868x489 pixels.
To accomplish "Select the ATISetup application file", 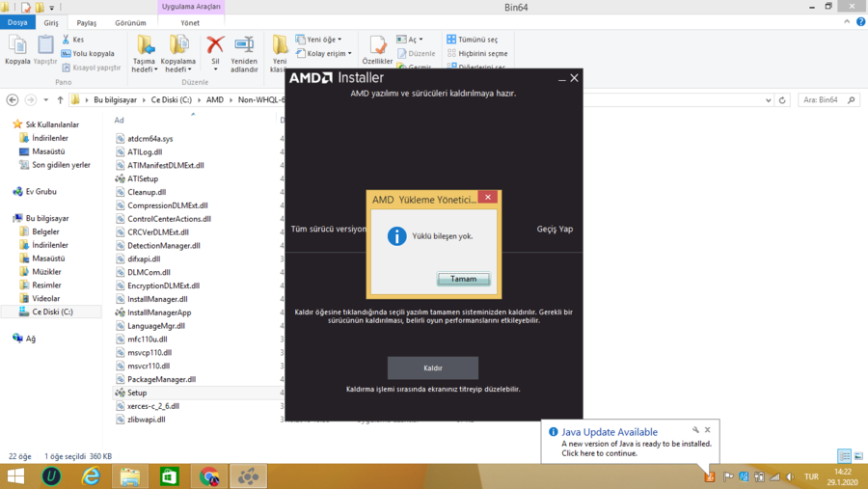I will click(x=143, y=178).
